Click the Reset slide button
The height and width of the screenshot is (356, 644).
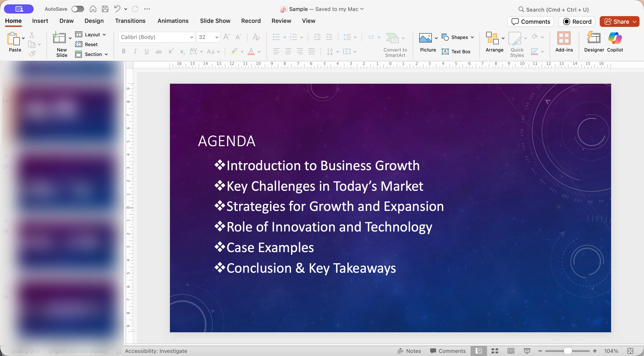87,44
